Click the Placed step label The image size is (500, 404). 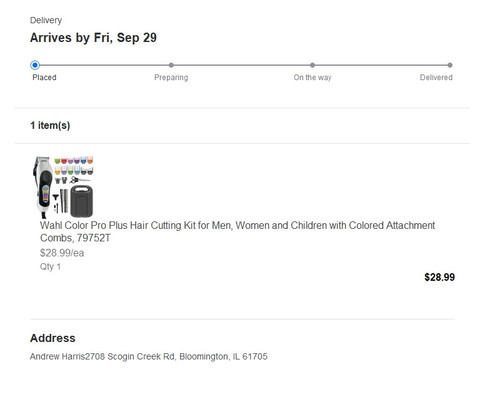(x=44, y=77)
